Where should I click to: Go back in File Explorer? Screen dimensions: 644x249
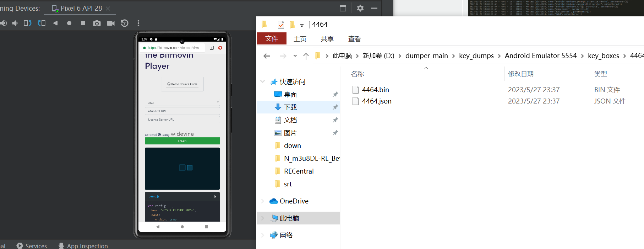click(x=267, y=56)
